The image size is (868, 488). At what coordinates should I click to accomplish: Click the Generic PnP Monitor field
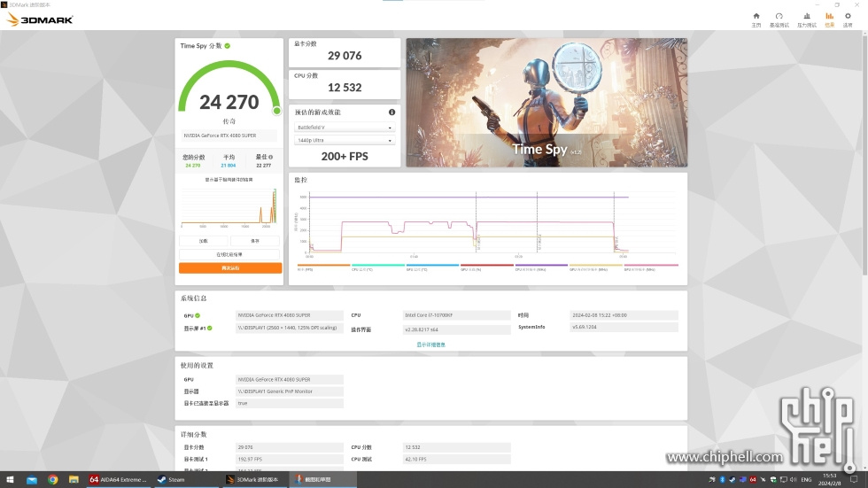289,391
